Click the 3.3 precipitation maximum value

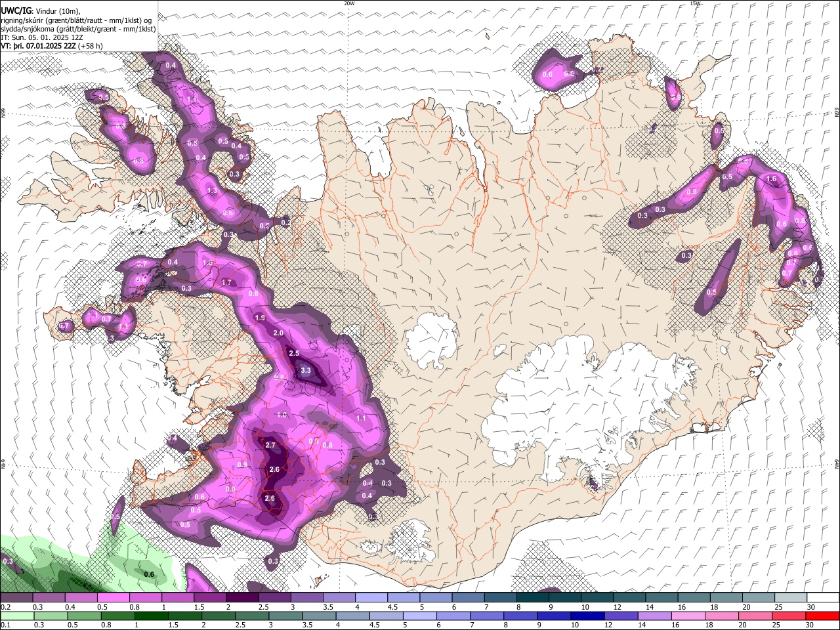(306, 370)
